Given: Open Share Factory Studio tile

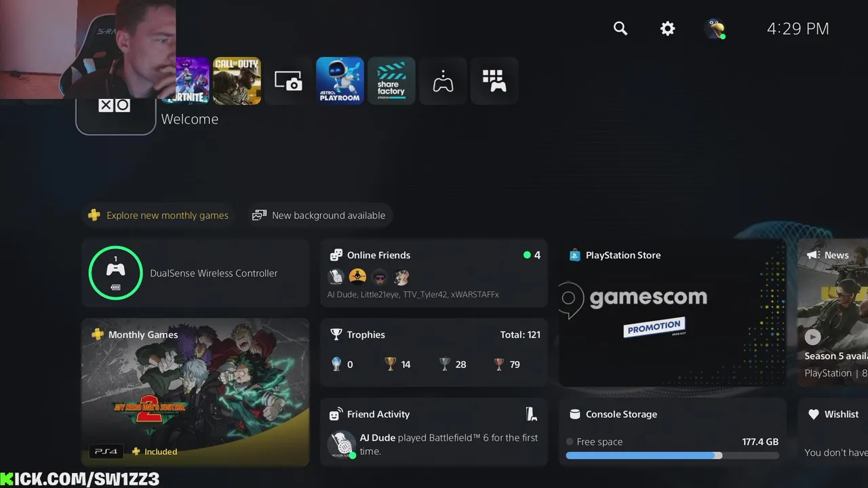Looking at the screenshot, I should (x=391, y=81).
